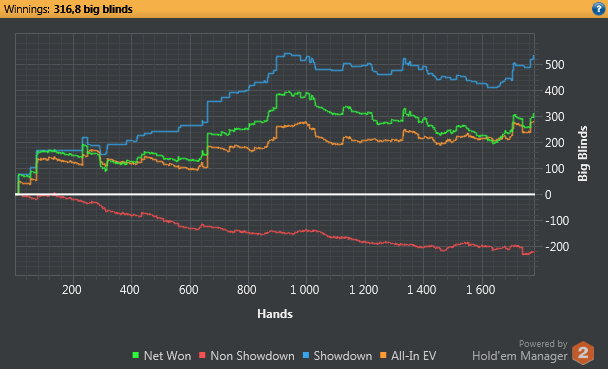Click the Powered by Hold'em Manager text
This screenshot has height=369, width=608.
click(520, 350)
